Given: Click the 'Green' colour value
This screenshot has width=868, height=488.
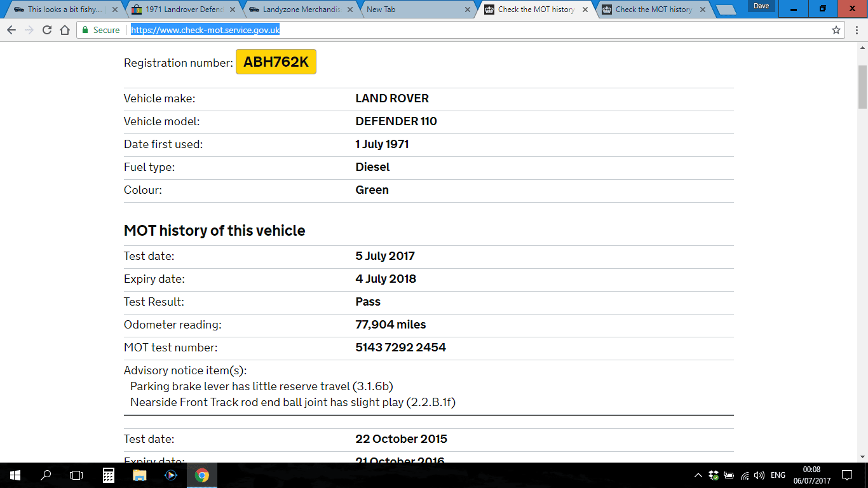Looking at the screenshot, I should (372, 190).
